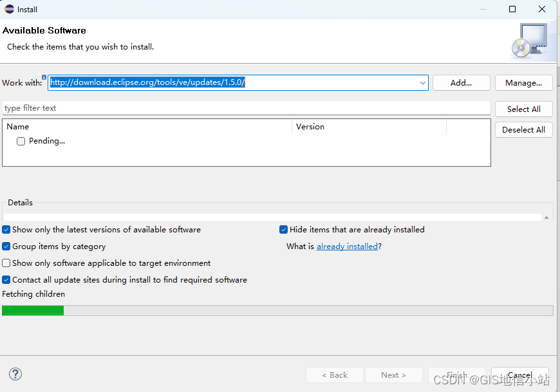Open the help question mark icon
This screenshot has width=560, height=392.
15,374
